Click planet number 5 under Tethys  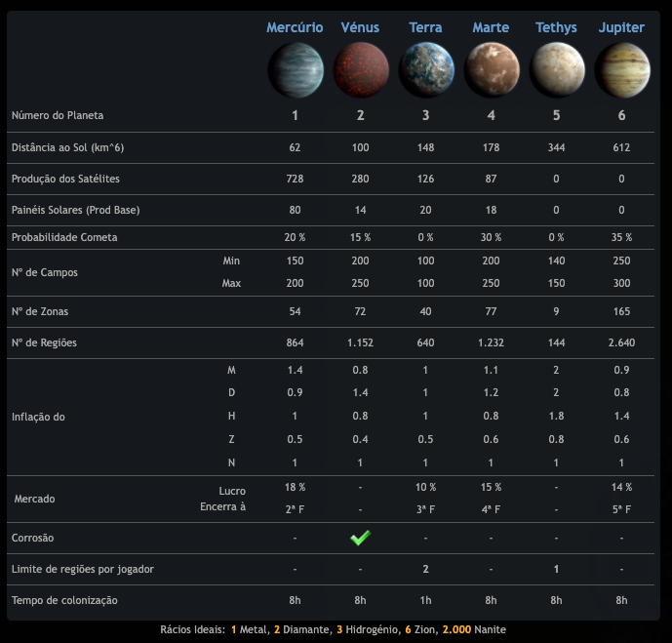pyautogui.click(x=556, y=115)
